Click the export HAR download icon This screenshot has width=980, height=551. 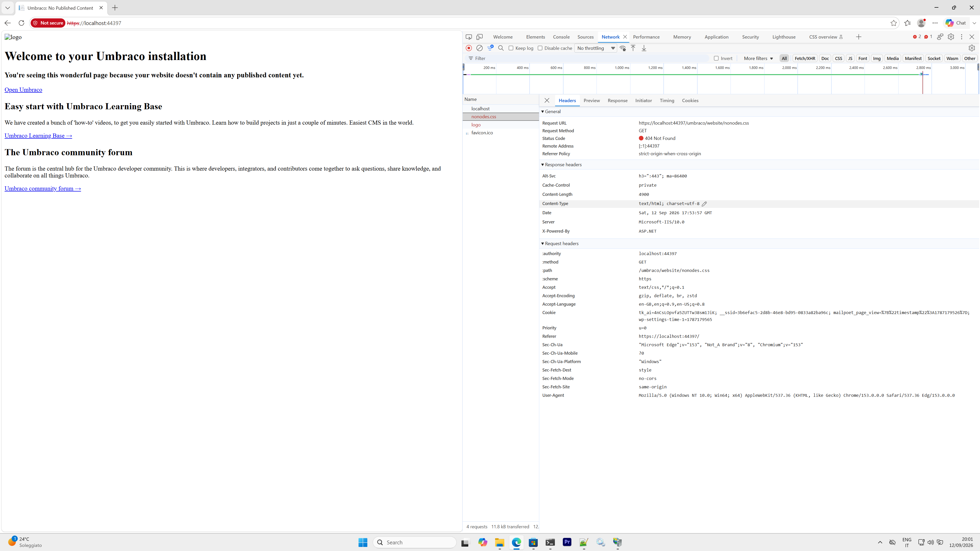[x=644, y=48]
